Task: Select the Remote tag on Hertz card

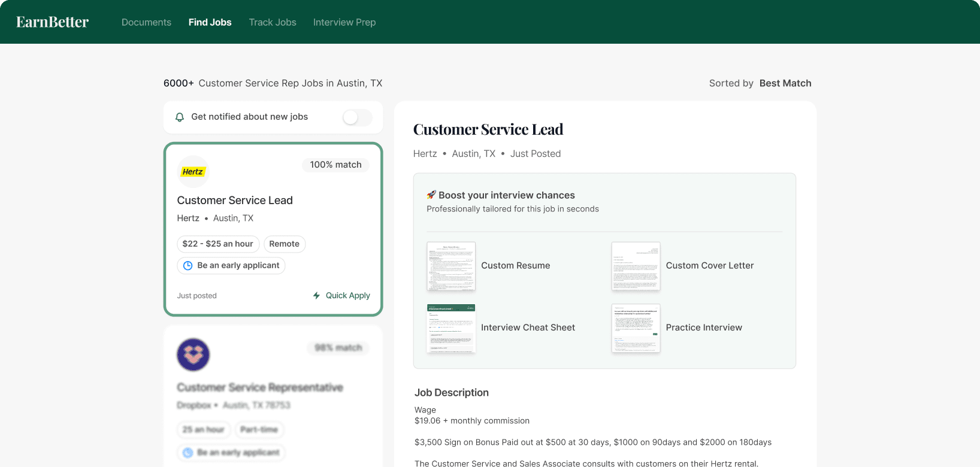Action: (x=284, y=244)
